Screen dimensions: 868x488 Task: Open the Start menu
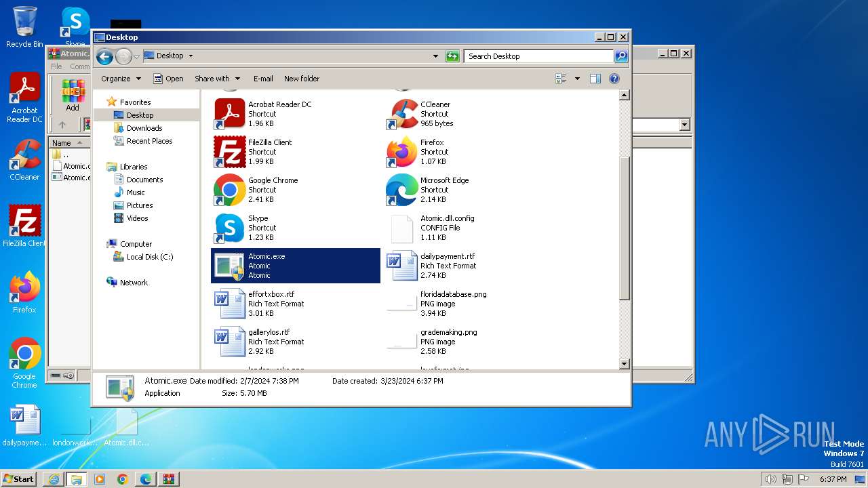(18, 479)
